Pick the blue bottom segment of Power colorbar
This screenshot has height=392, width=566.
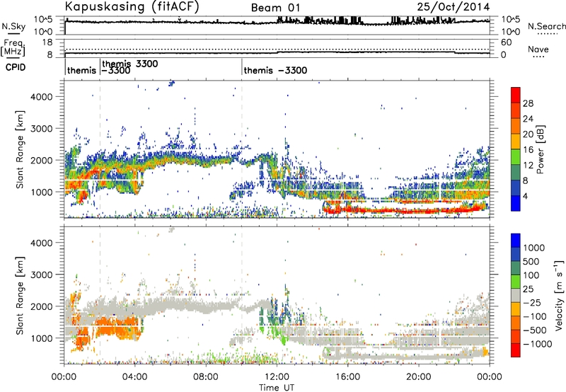[x=516, y=203]
